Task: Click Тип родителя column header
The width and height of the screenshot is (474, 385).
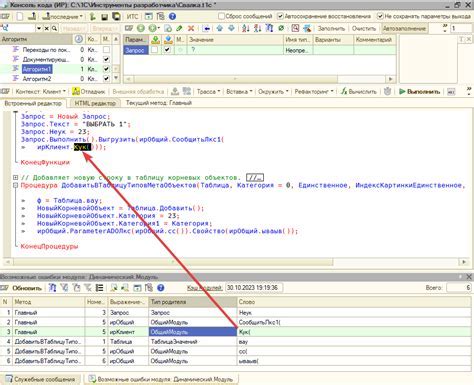Action: pyautogui.click(x=192, y=302)
